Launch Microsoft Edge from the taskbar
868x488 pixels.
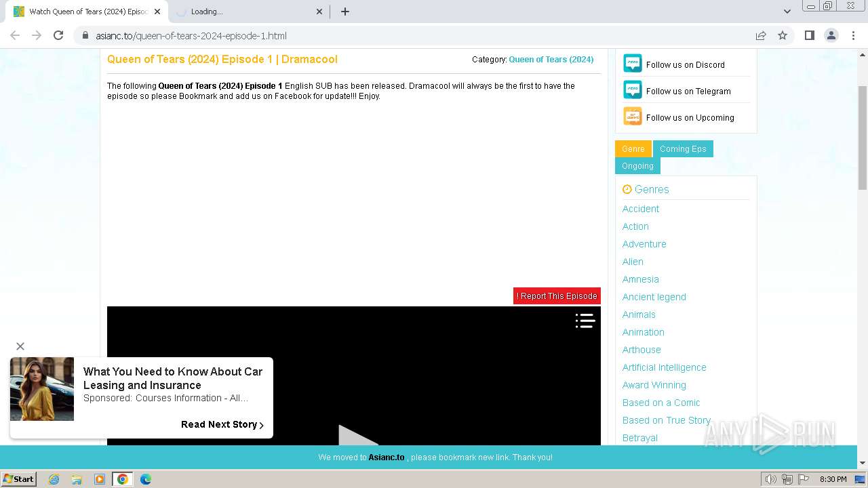tap(145, 479)
